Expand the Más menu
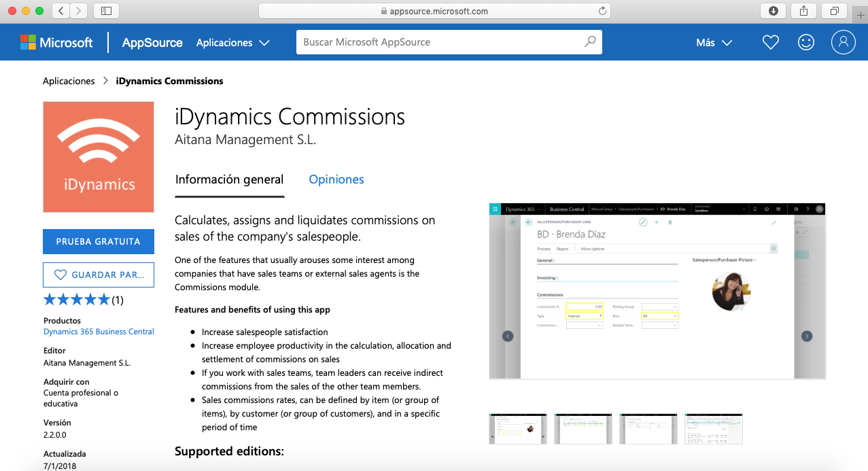The image size is (868, 471). click(x=714, y=42)
